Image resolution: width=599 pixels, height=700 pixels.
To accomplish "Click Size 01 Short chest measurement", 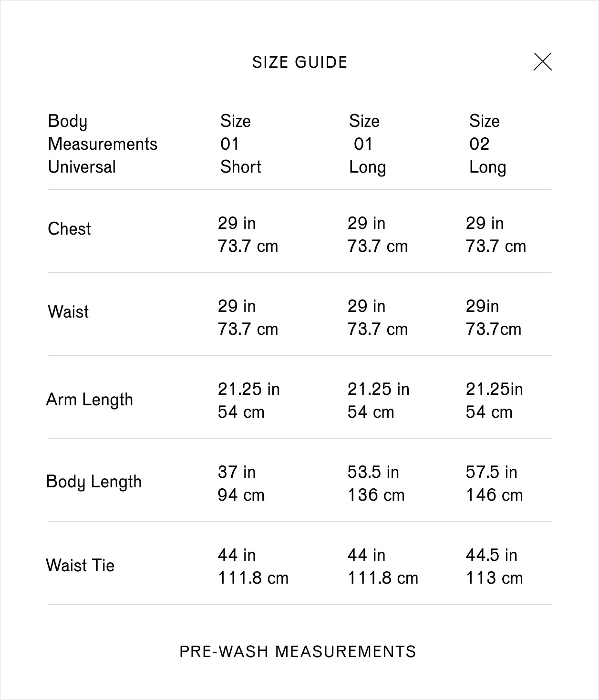I will [248, 235].
